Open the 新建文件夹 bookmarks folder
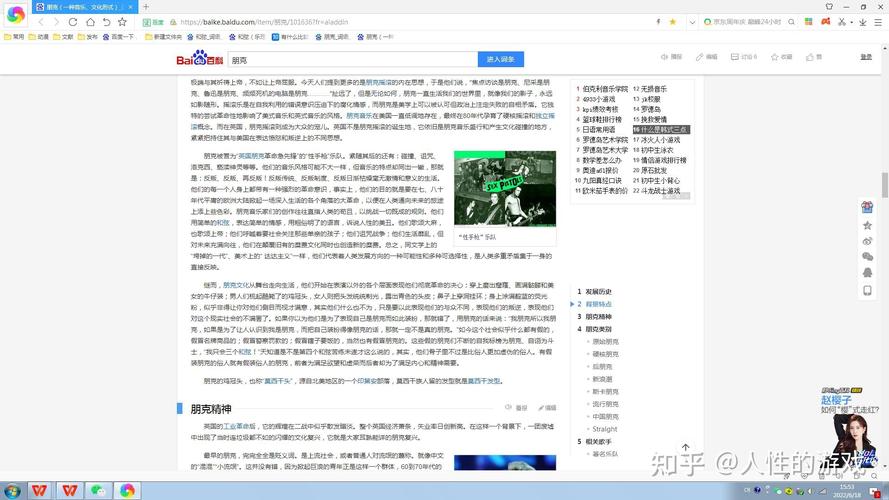The width and height of the screenshot is (889, 500). click(163, 37)
